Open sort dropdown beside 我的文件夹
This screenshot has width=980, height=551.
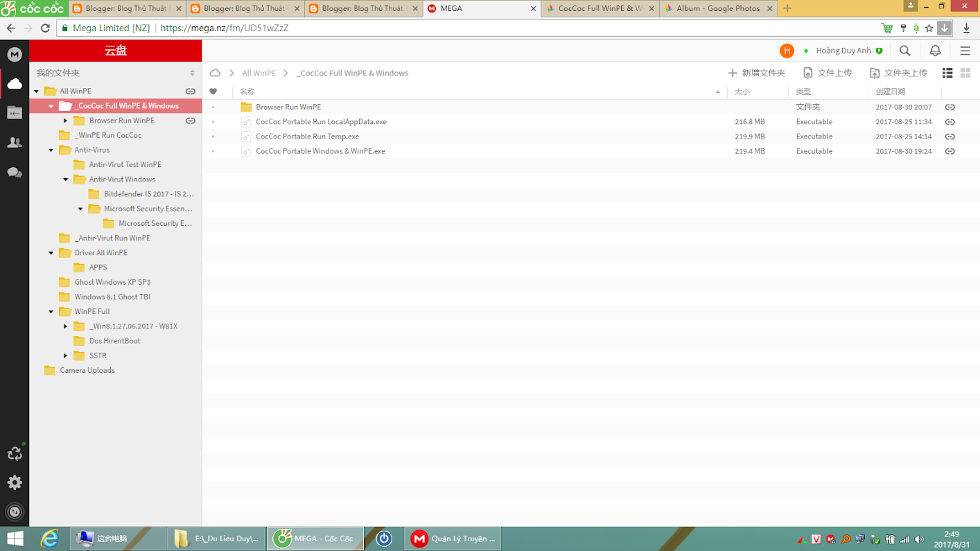point(192,73)
